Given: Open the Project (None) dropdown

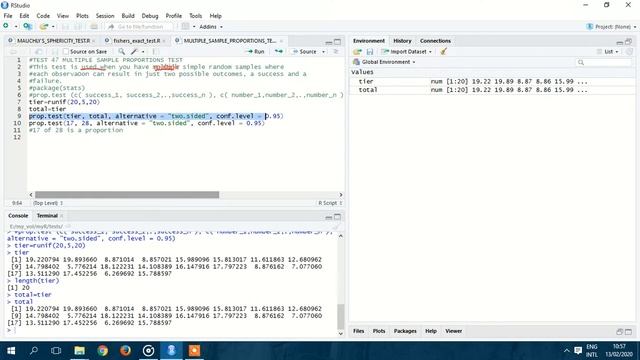Looking at the screenshot, I should point(611,27).
